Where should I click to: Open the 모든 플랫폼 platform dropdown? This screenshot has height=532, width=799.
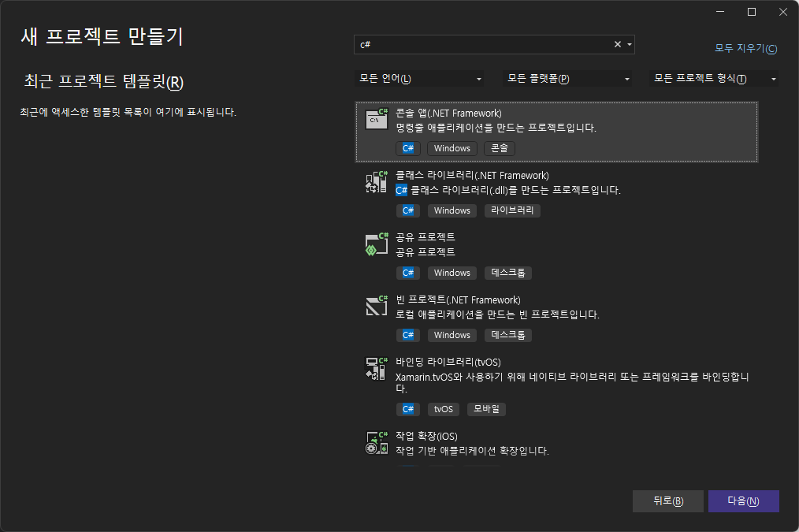(567, 79)
